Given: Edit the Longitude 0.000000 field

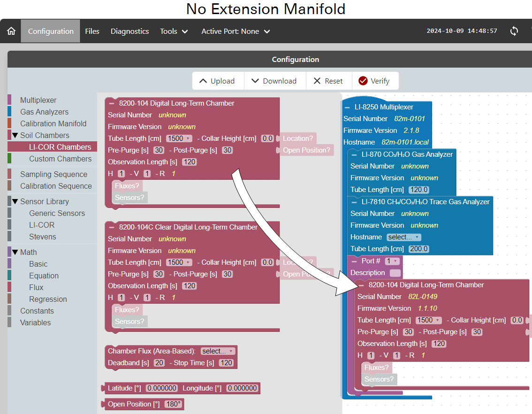Looking at the screenshot, I should [242, 388].
